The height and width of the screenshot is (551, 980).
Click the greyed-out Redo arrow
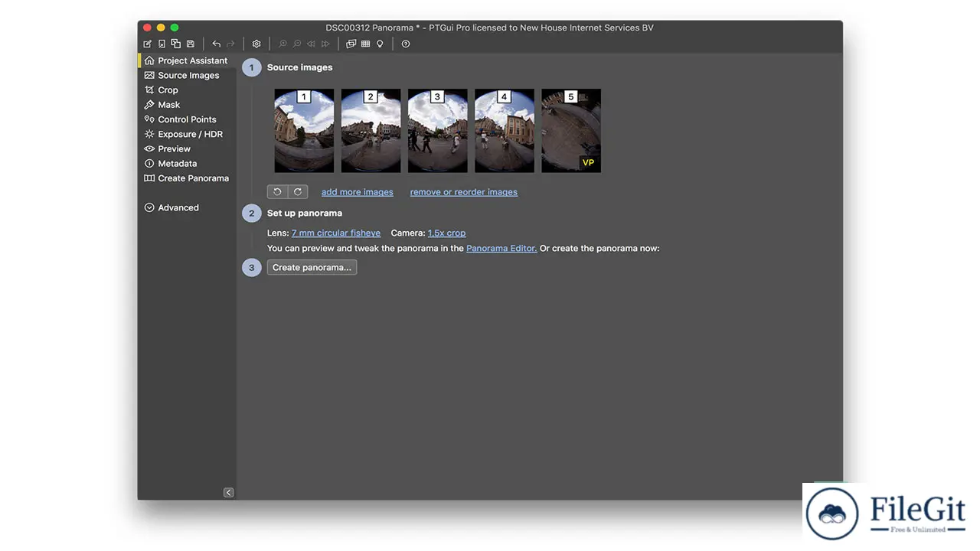point(230,44)
